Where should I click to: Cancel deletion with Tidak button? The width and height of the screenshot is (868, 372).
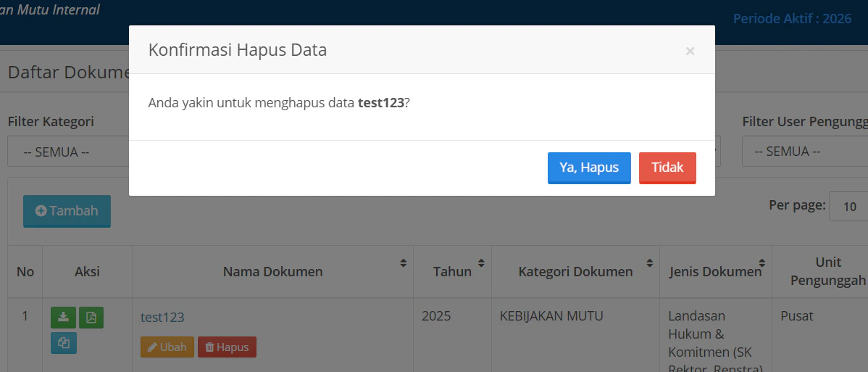tap(667, 168)
